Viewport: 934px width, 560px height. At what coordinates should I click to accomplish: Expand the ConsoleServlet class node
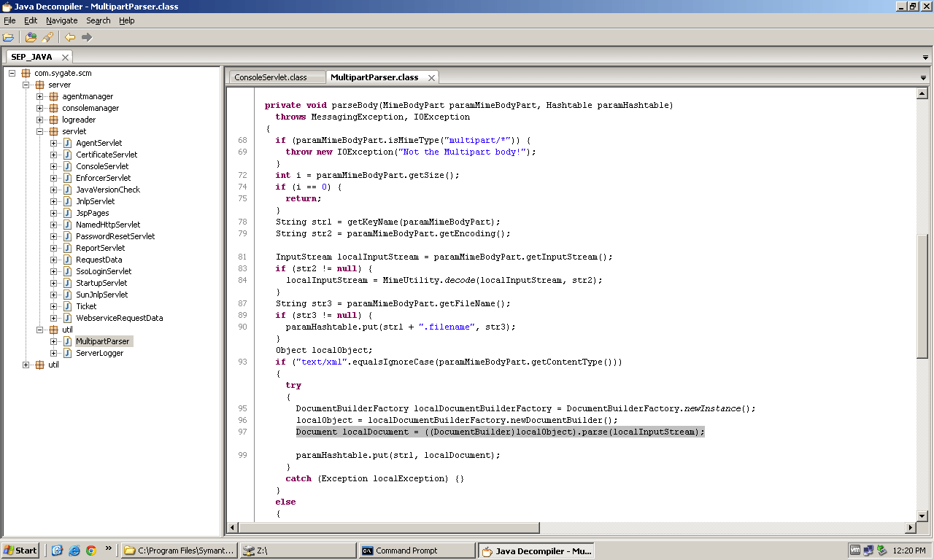coord(54,166)
